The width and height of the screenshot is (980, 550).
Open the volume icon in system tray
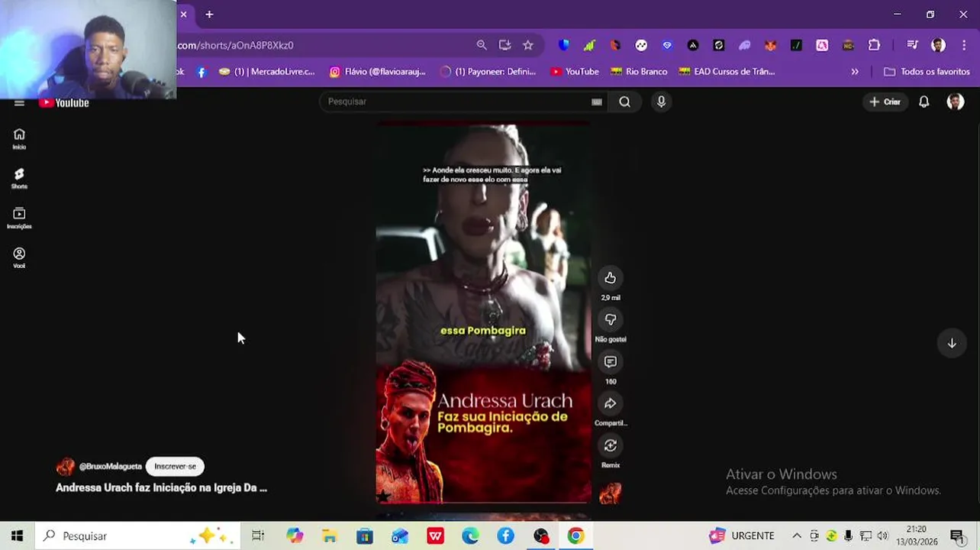tap(882, 536)
